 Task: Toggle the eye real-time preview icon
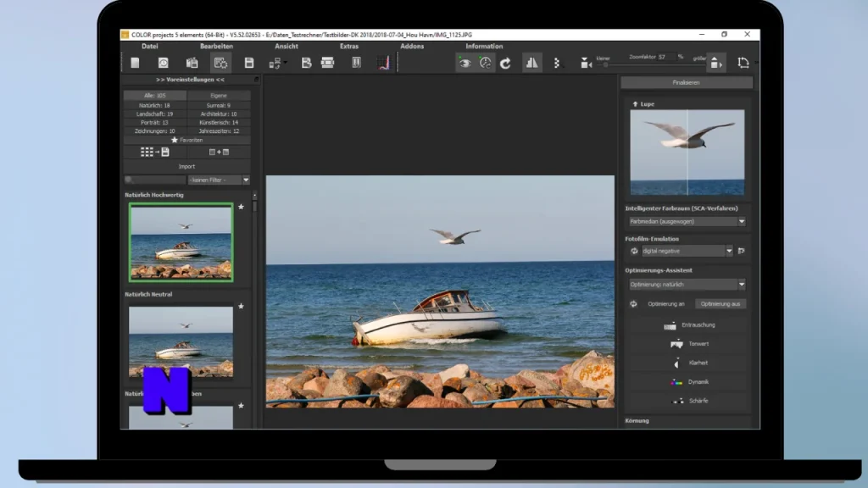(465, 63)
